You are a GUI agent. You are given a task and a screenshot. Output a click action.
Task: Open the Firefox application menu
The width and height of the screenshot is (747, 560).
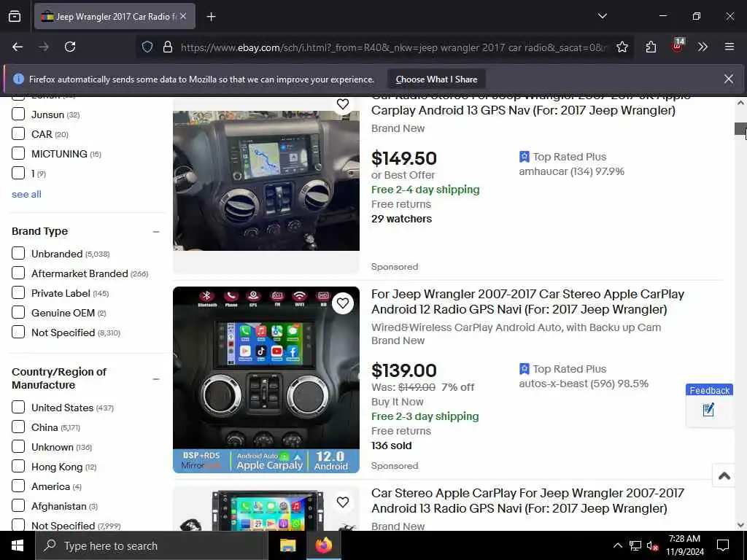[x=729, y=47]
